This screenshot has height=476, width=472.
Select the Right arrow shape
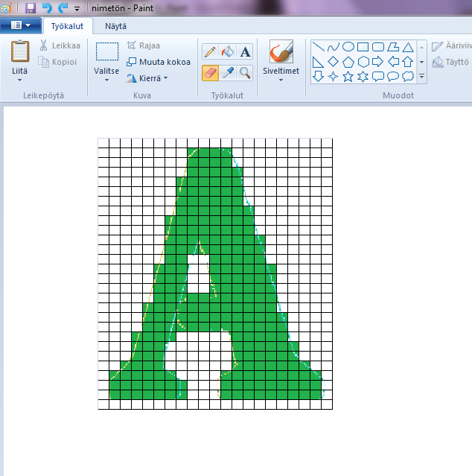[x=377, y=62]
